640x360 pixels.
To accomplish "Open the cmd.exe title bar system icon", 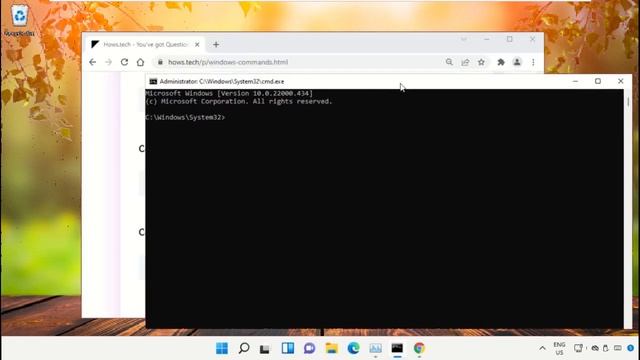I will coord(153,82).
